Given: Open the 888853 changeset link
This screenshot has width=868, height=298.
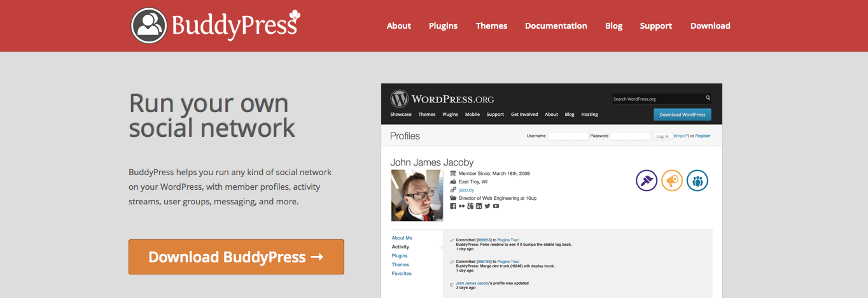Looking at the screenshot, I should (484, 240).
